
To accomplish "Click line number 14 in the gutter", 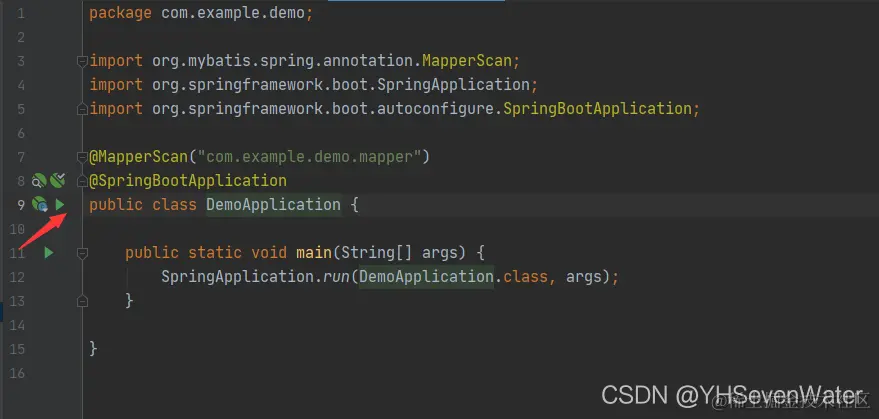I will pyautogui.click(x=17, y=325).
